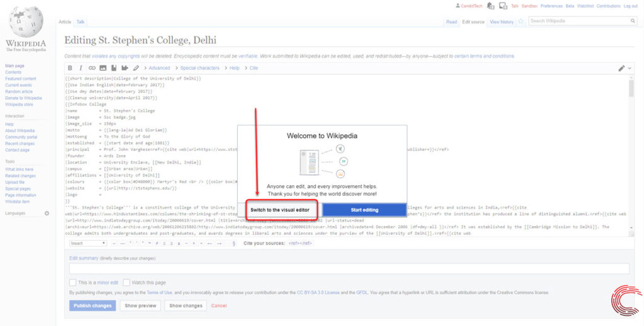644x326 pixels.
Task: Insert the section sign § character
Action: [234, 243]
